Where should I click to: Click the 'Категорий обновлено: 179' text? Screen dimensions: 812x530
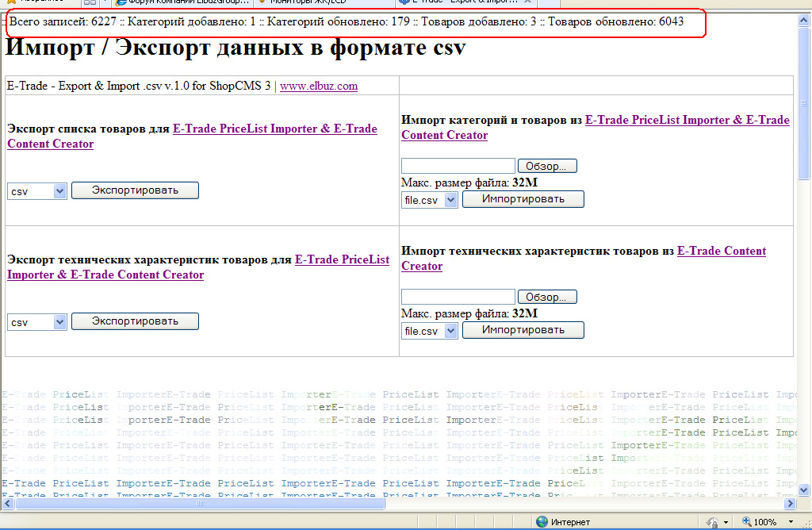(338, 21)
